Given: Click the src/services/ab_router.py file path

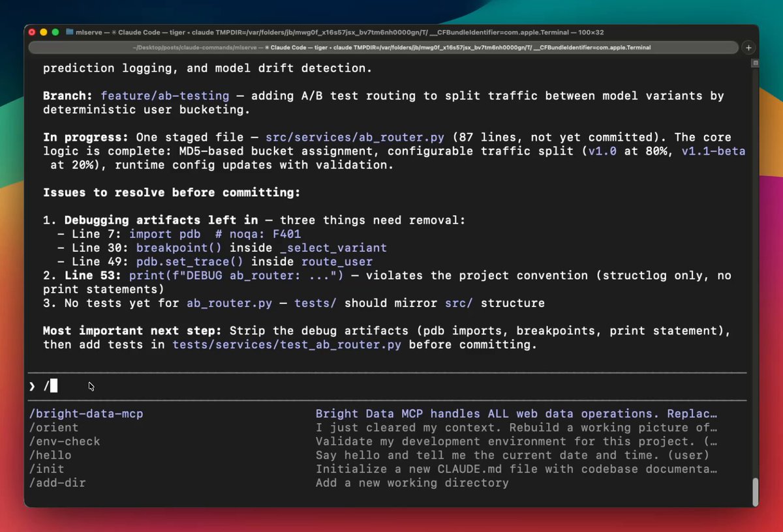Looking at the screenshot, I should [355, 138].
